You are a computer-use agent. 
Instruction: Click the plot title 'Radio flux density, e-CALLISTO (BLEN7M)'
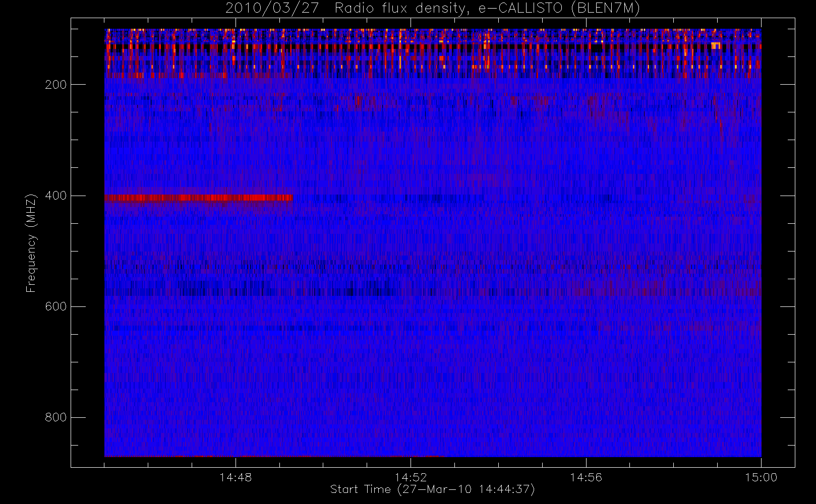pos(487,9)
